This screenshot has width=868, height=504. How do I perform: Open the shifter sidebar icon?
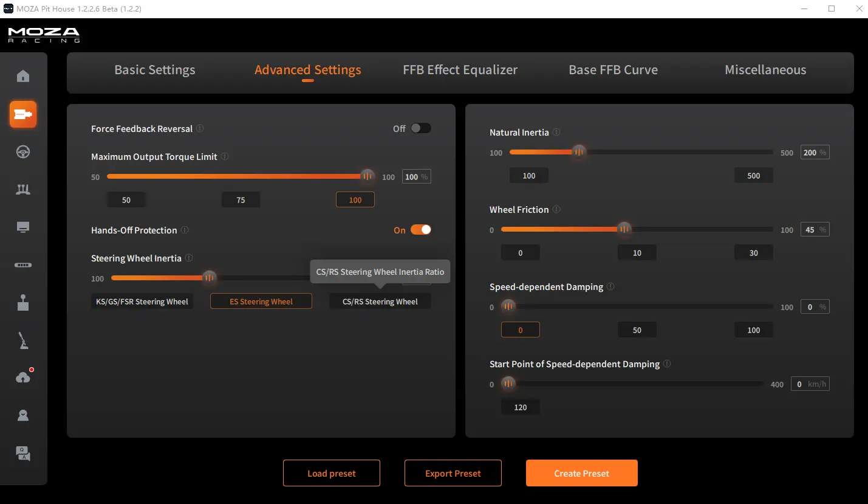click(23, 303)
